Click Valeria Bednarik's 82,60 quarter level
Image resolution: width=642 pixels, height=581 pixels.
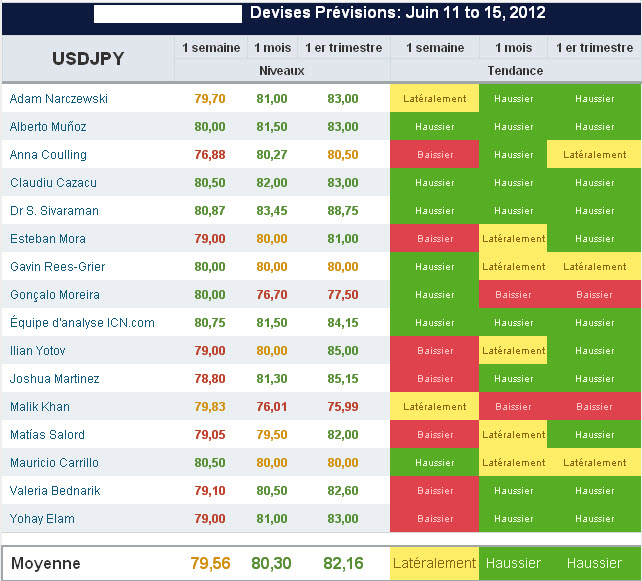pos(343,491)
